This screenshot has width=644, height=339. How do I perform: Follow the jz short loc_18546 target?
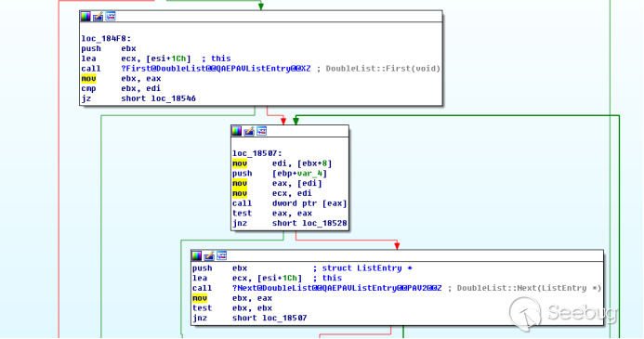(x=174, y=98)
